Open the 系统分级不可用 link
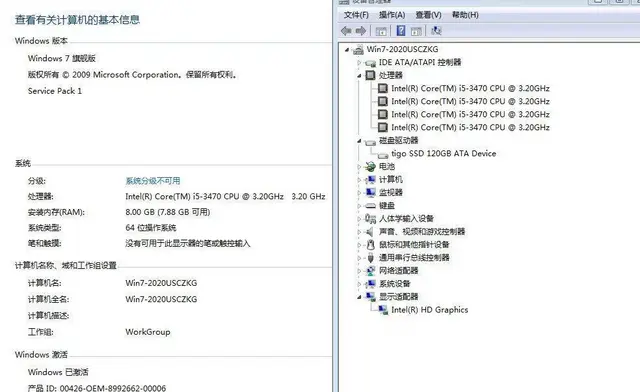 coord(153,181)
